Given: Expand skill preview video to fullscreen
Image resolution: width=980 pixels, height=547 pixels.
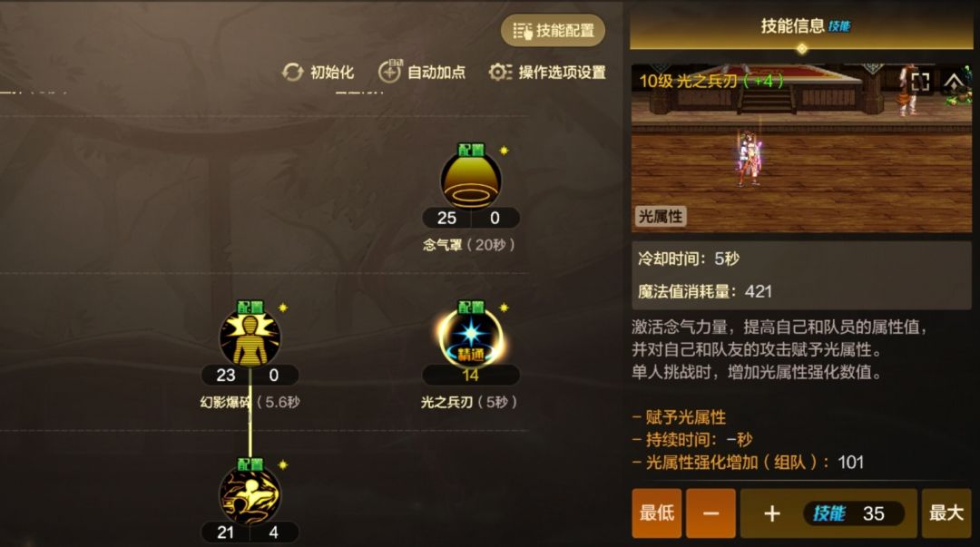Looking at the screenshot, I should point(921,82).
